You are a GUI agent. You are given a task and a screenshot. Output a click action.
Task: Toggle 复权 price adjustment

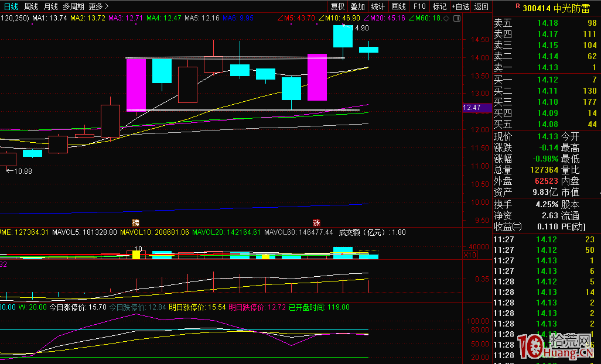[338, 6]
